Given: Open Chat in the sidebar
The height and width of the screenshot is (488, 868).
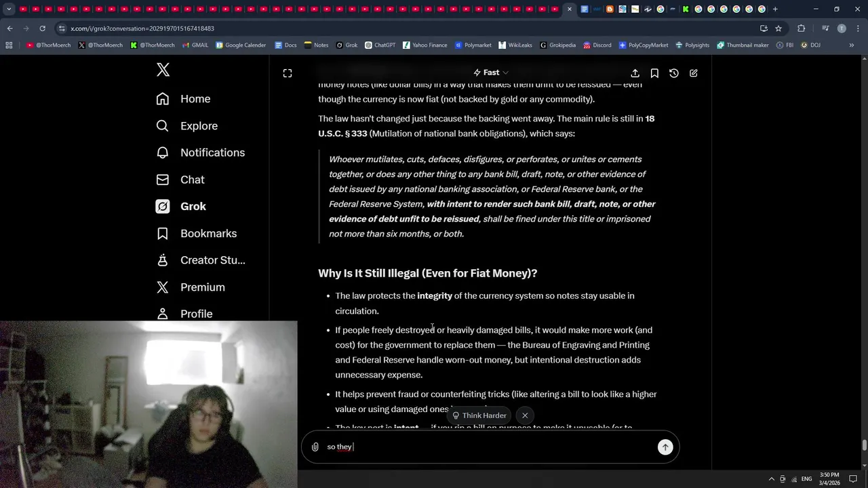Looking at the screenshot, I should 180,180.
